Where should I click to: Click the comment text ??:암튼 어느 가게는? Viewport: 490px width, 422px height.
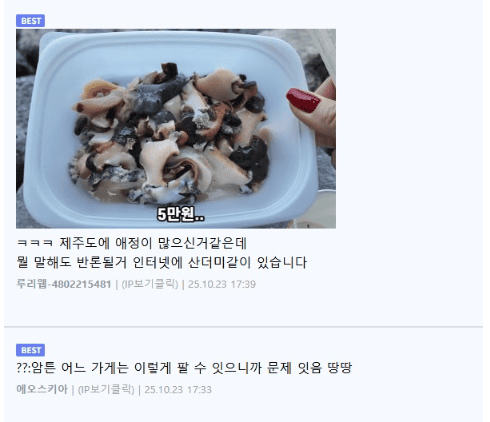tap(184, 368)
